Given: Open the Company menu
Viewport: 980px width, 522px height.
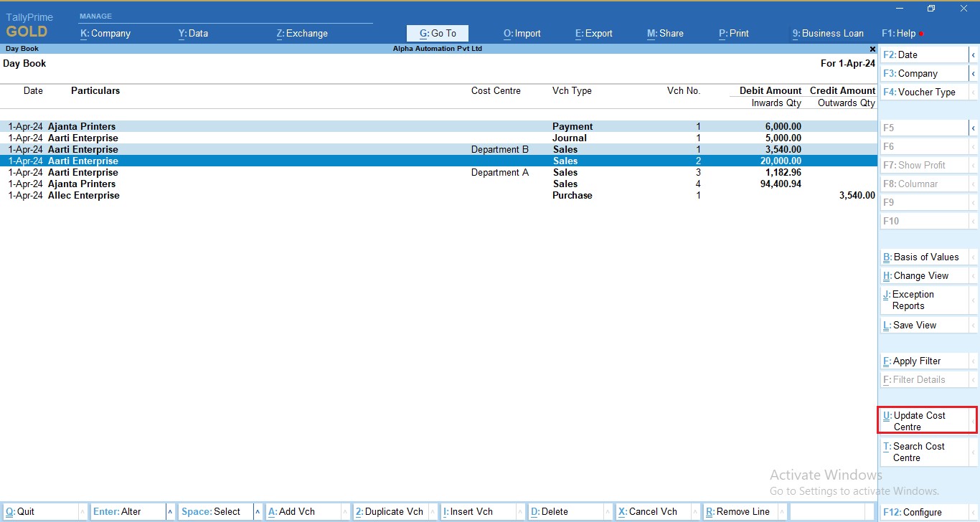Looking at the screenshot, I should (105, 33).
